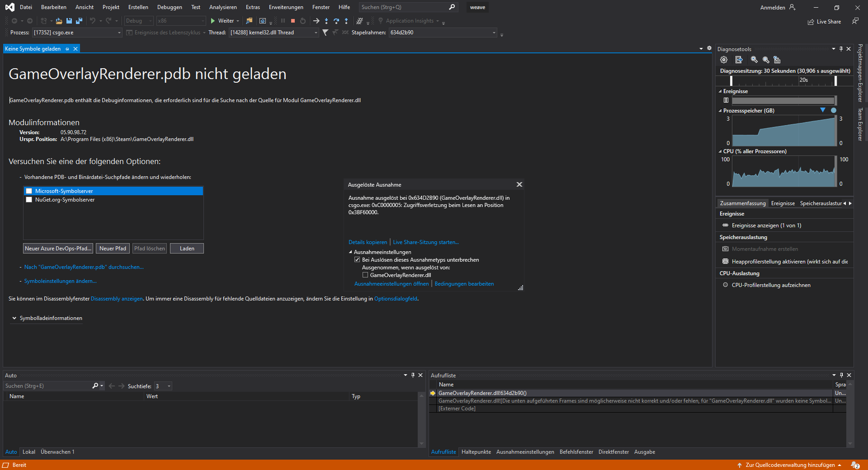Click the thread filter funnel icon
This screenshot has width=868, height=470.
click(x=325, y=33)
